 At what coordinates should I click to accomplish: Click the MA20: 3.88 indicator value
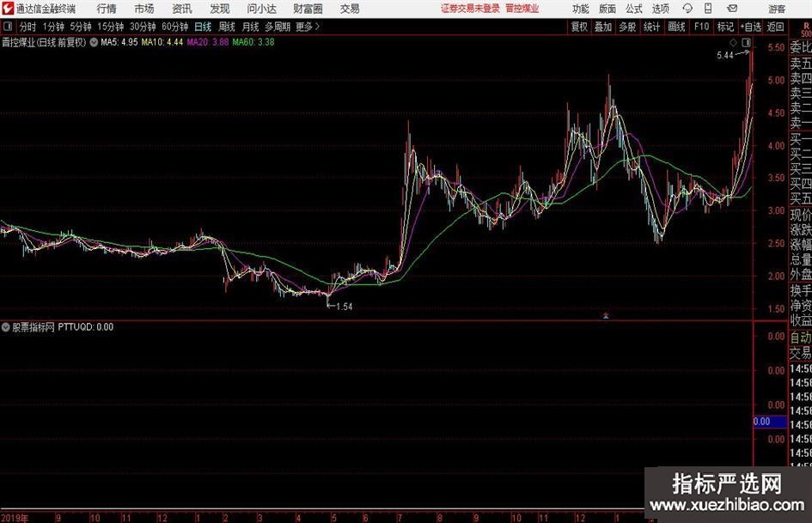click(207, 42)
